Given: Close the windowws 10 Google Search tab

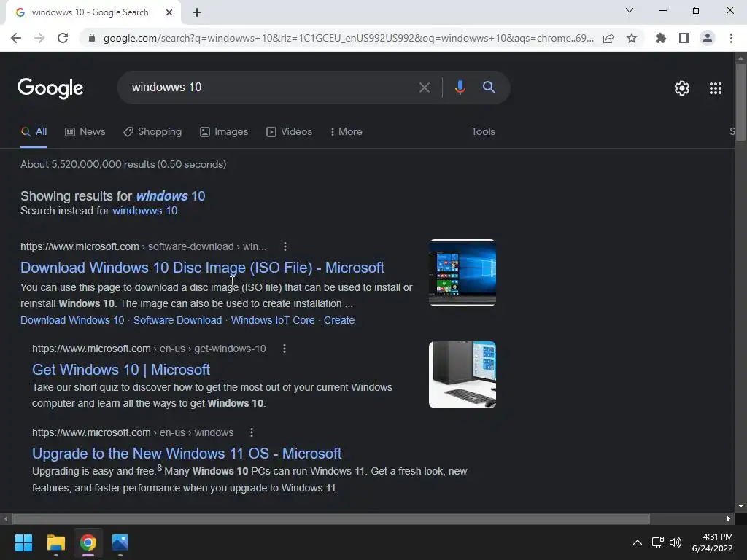Looking at the screenshot, I should (169, 12).
